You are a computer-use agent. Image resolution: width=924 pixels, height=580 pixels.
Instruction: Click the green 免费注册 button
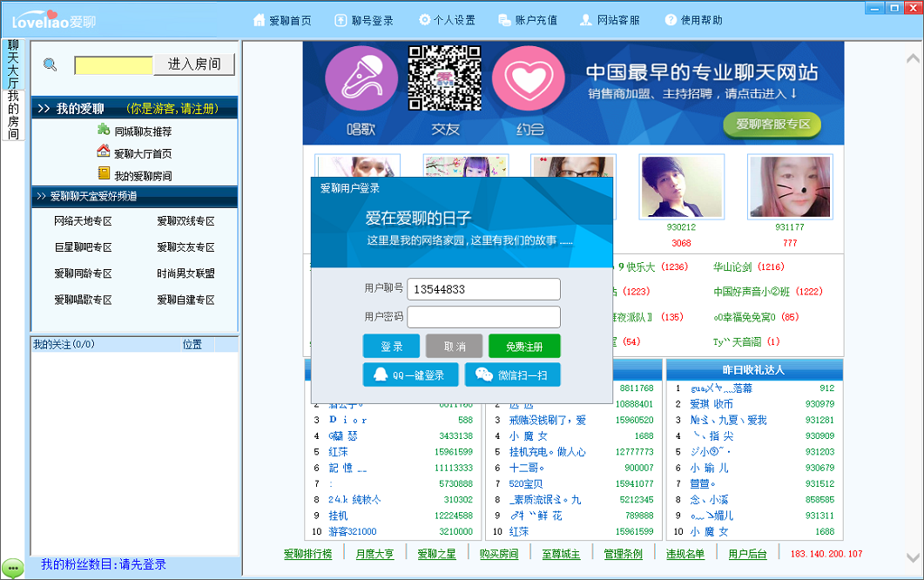click(523, 346)
